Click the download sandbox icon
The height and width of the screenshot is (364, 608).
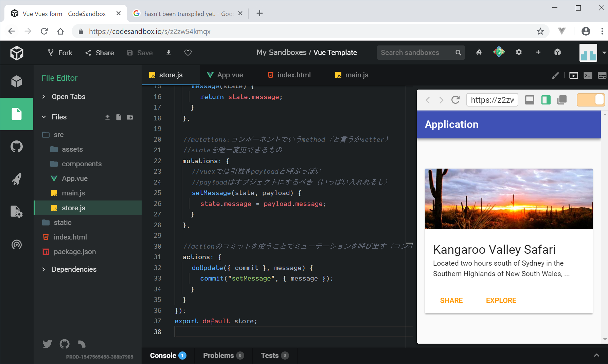(168, 53)
